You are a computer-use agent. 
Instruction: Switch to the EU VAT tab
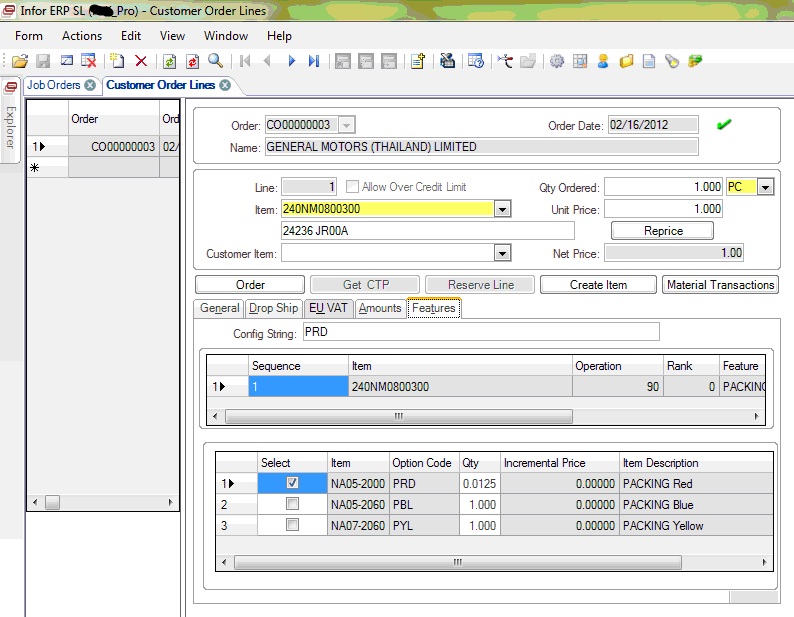(x=328, y=308)
